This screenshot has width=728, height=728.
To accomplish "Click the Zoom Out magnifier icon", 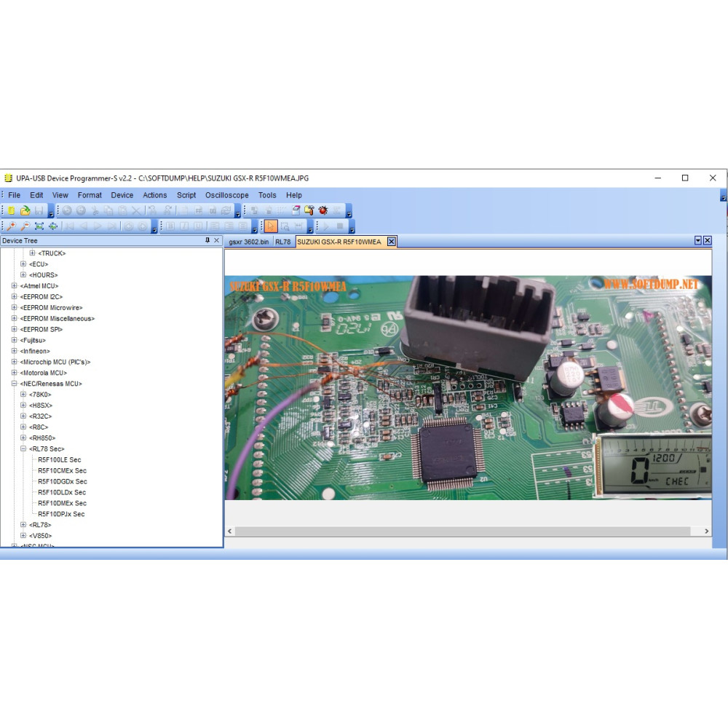I will coord(25,226).
